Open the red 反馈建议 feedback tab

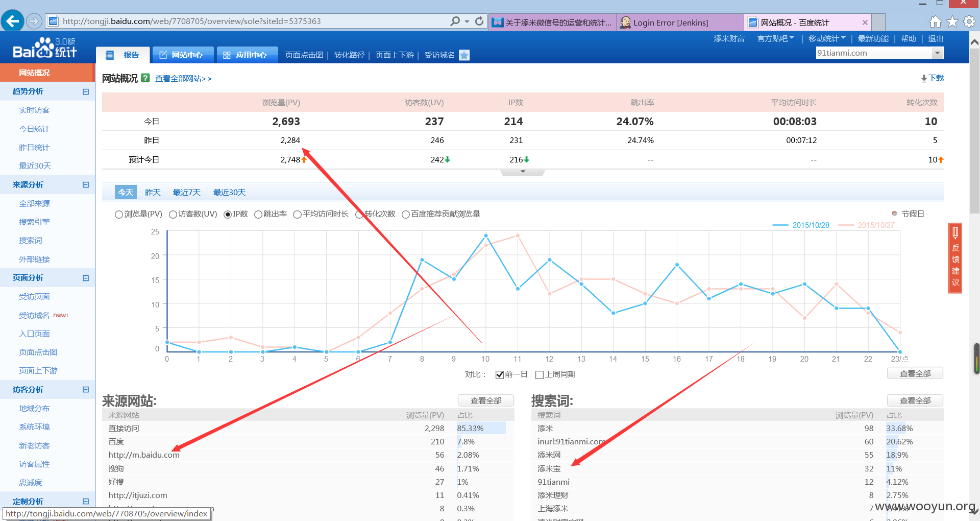pyautogui.click(x=955, y=258)
